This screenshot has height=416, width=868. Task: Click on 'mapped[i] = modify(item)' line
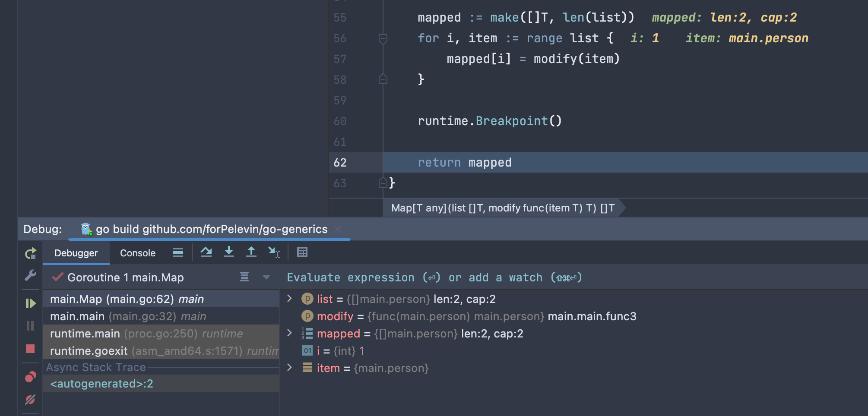click(x=533, y=59)
